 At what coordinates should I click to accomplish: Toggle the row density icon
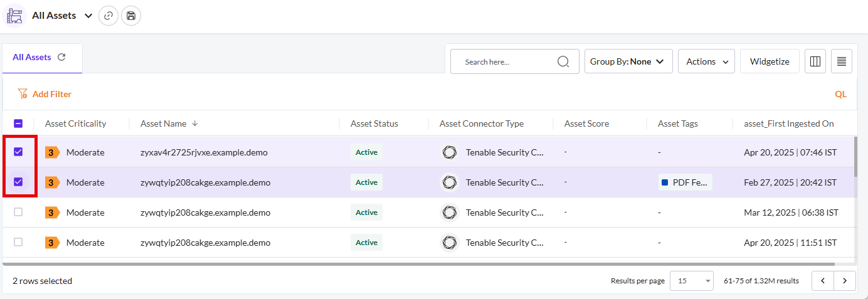[842, 61]
